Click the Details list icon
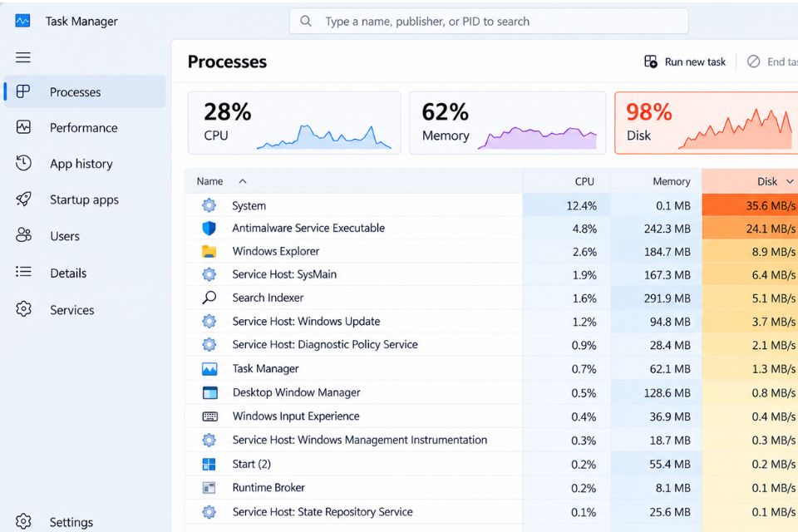 23,272
